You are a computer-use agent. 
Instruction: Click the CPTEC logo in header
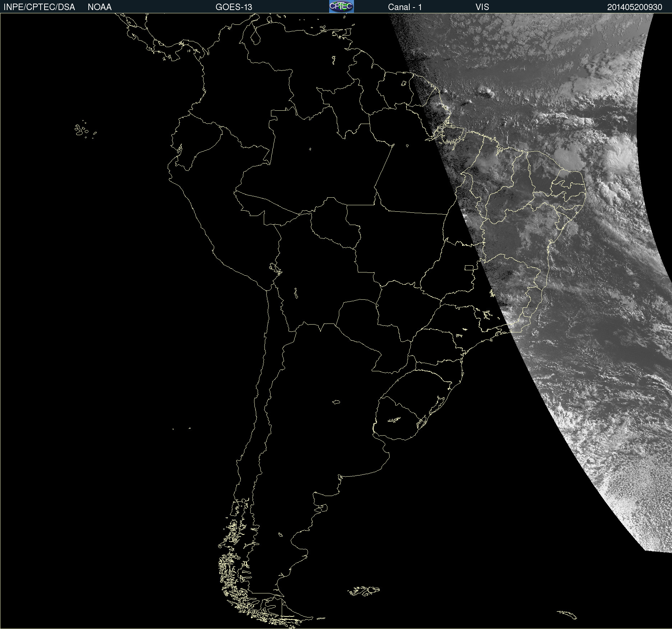point(341,6)
